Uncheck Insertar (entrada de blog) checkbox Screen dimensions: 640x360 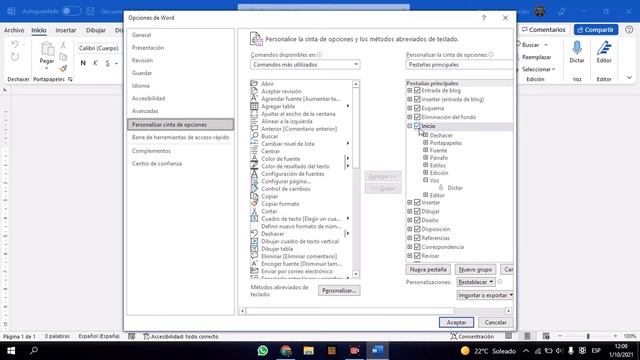(x=417, y=99)
